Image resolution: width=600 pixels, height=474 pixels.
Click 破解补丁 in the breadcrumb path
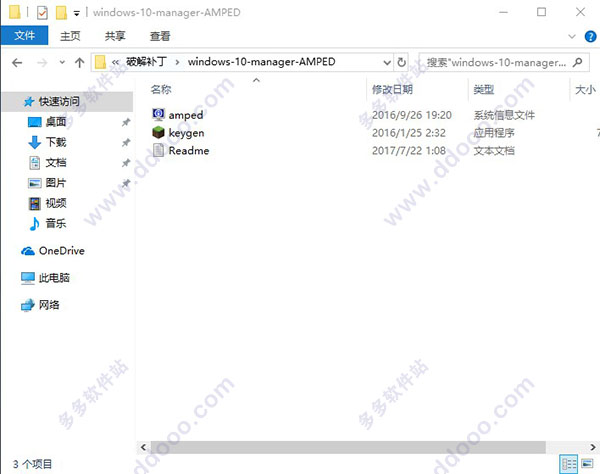pyautogui.click(x=147, y=62)
